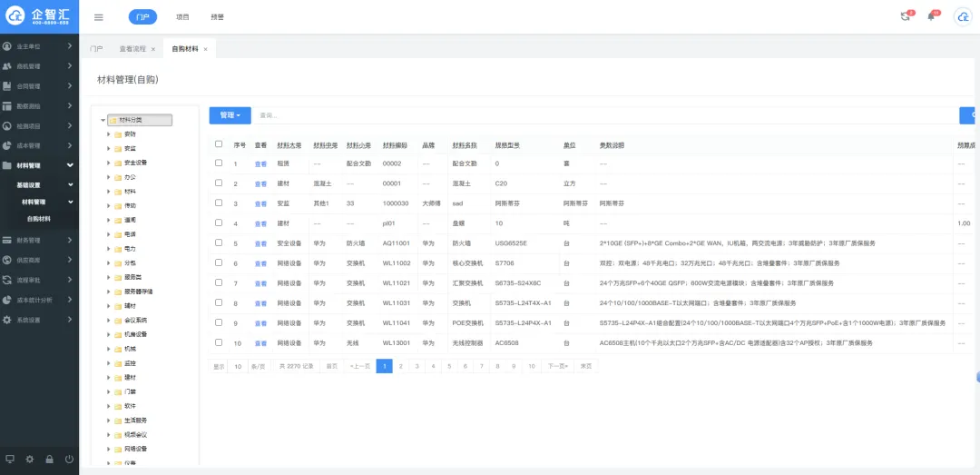This screenshot has height=475, width=980.
Task: Check the row 9 POE交换机 checkbox
Action: (x=219, y=322)
